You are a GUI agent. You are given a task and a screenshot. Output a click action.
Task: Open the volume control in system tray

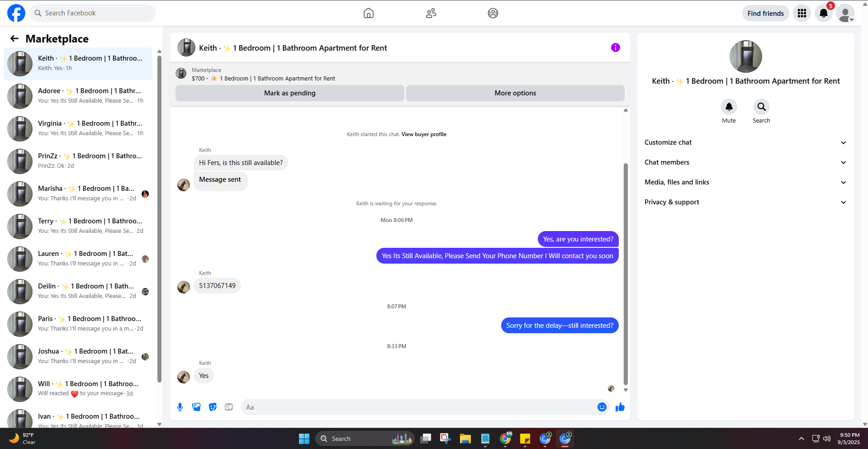point(827,439)
